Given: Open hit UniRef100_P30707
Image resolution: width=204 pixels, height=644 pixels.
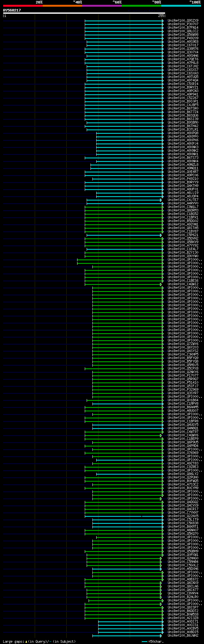Looking at the screenshot, I should point(183,24).
